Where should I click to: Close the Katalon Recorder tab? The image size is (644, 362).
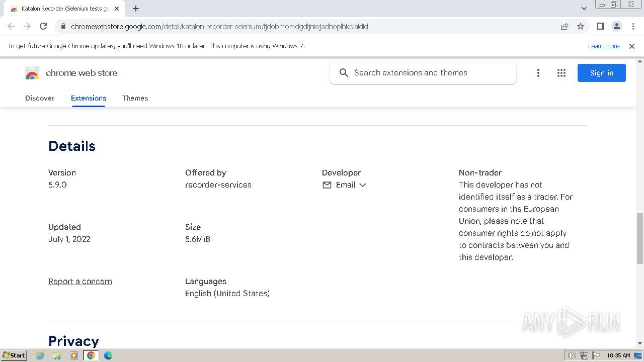click(x=117, y=9)
